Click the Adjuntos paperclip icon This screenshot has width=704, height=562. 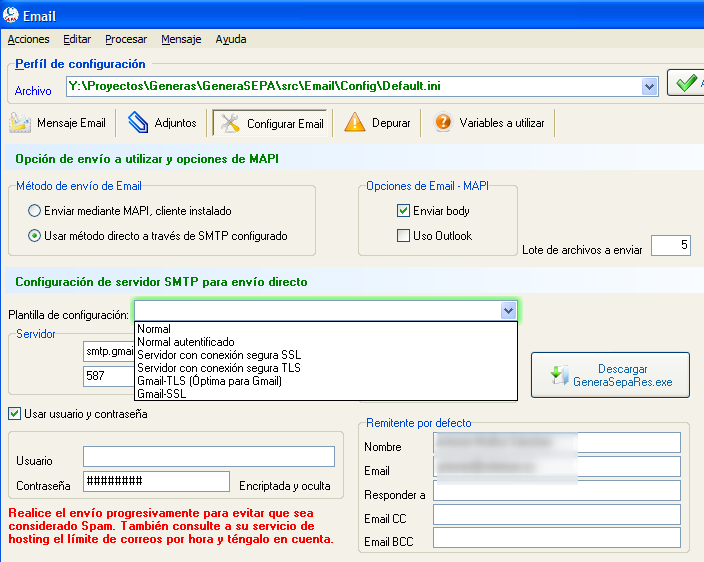click(x=137, y=123)
